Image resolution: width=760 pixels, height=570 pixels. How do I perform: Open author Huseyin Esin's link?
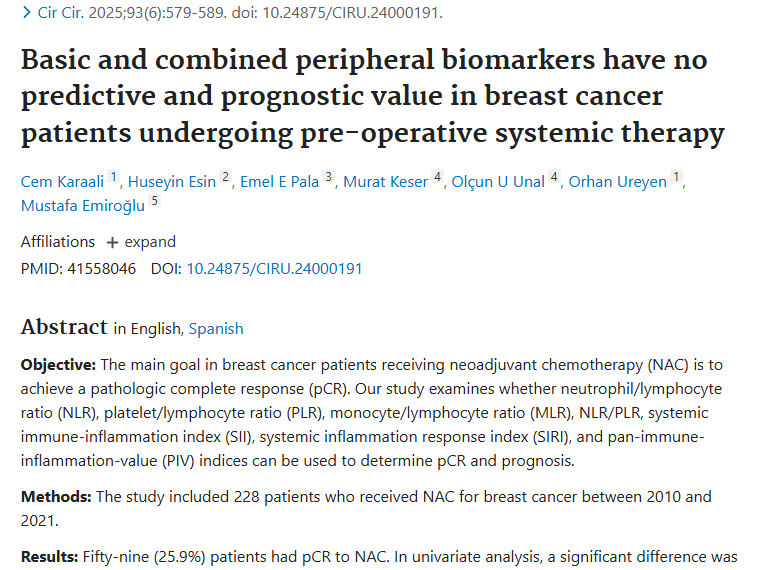coord(173,182)
